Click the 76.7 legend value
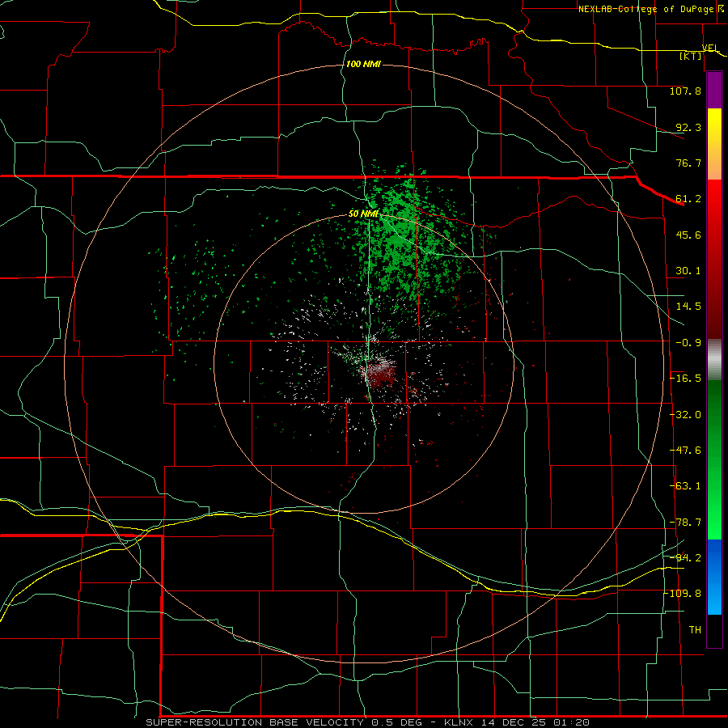Viewport: 728px width, 728px height. coord(688,163)
